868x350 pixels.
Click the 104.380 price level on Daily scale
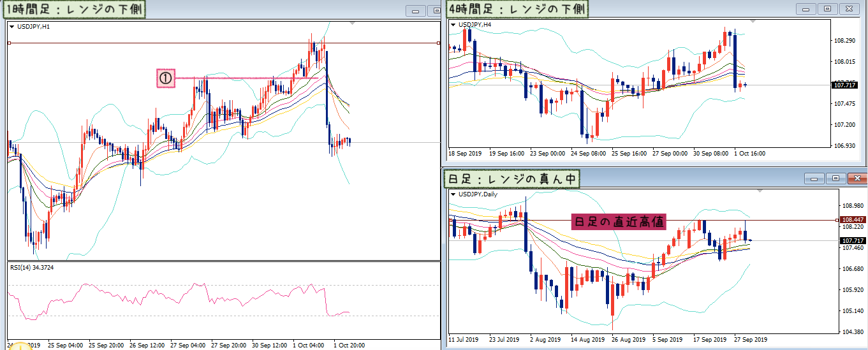point(853,332)
